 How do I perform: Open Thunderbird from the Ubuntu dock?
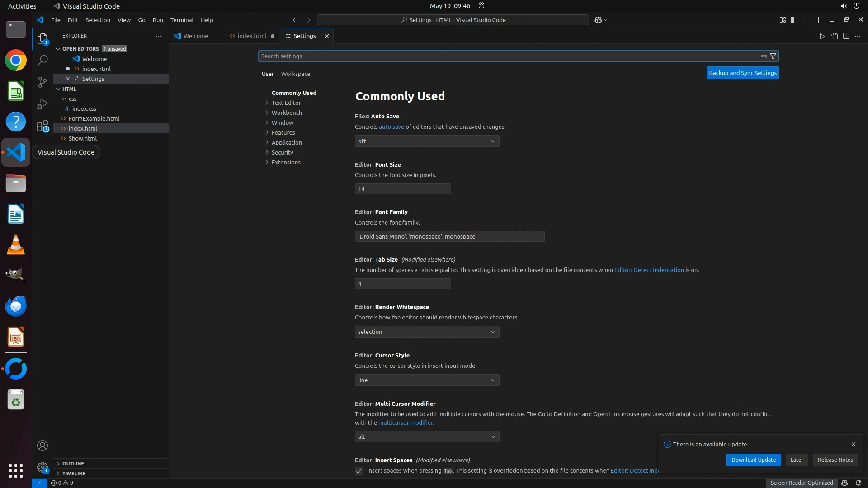[x=16, y=306]
